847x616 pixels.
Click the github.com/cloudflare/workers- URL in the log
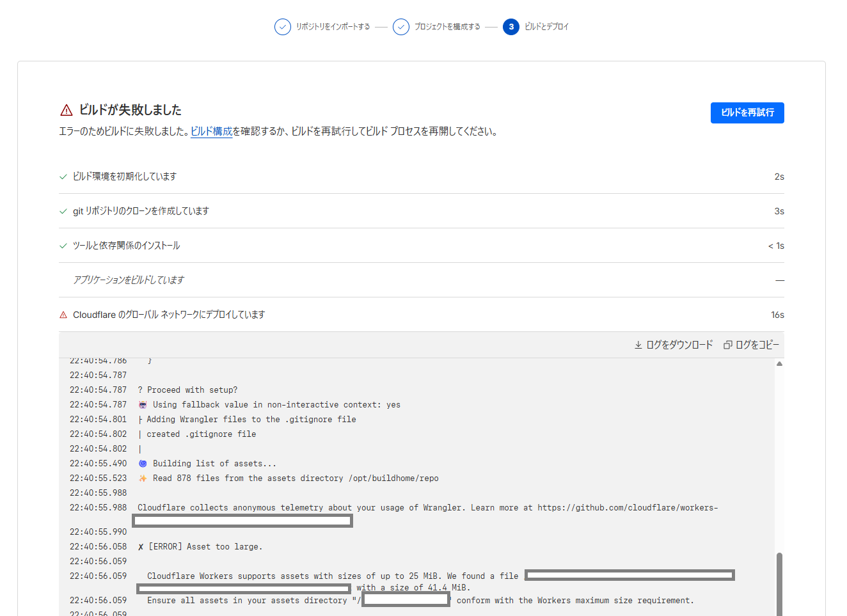coord(628,508)
